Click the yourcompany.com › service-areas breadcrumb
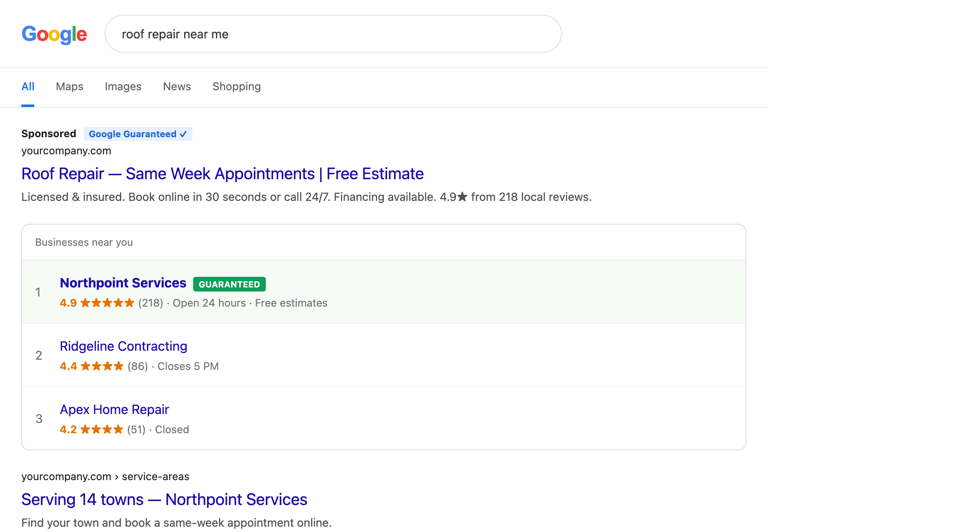Viewport: 980px width, 532px height. click(105, 476)
